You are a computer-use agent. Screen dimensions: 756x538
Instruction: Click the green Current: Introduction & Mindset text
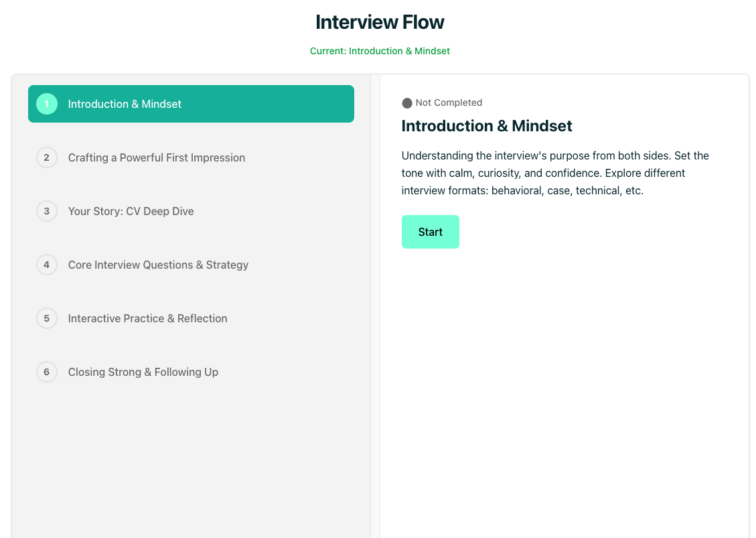point(380,51)
